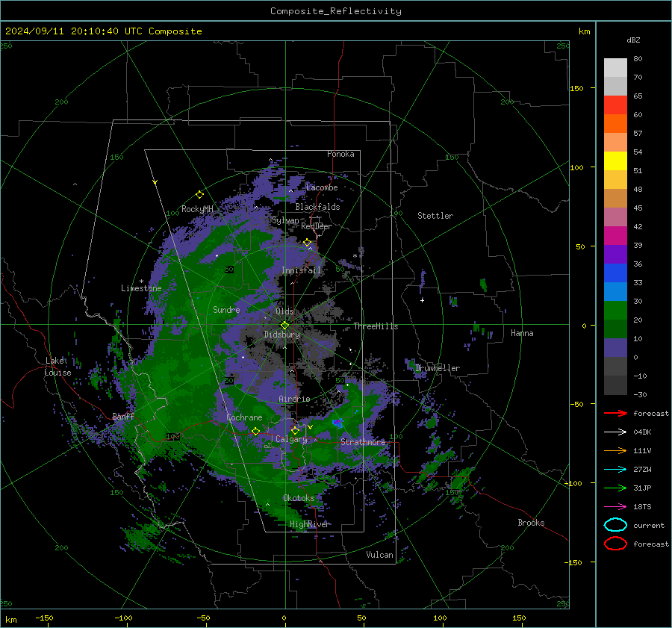Pick the purple 36-39 dBZ color band

[x=615, y=255]
